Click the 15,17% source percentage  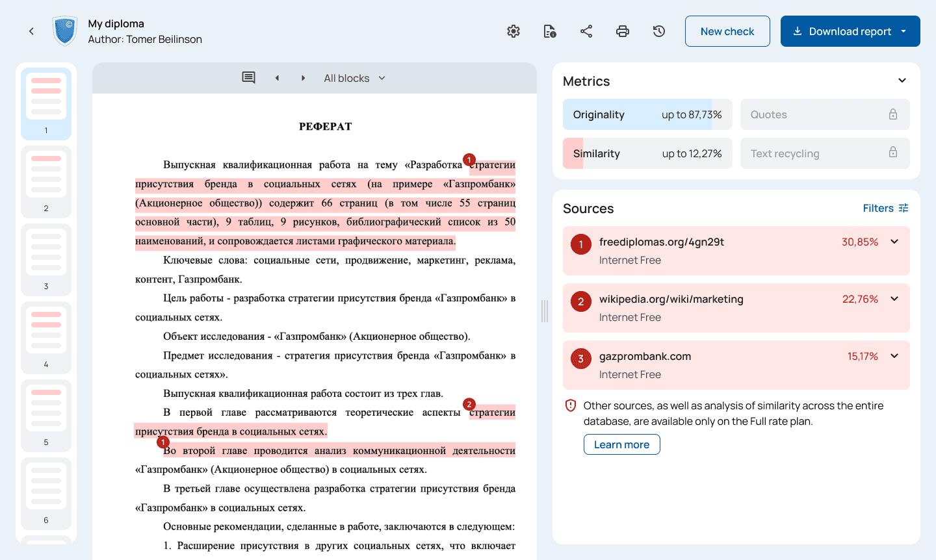pos(863,356)
